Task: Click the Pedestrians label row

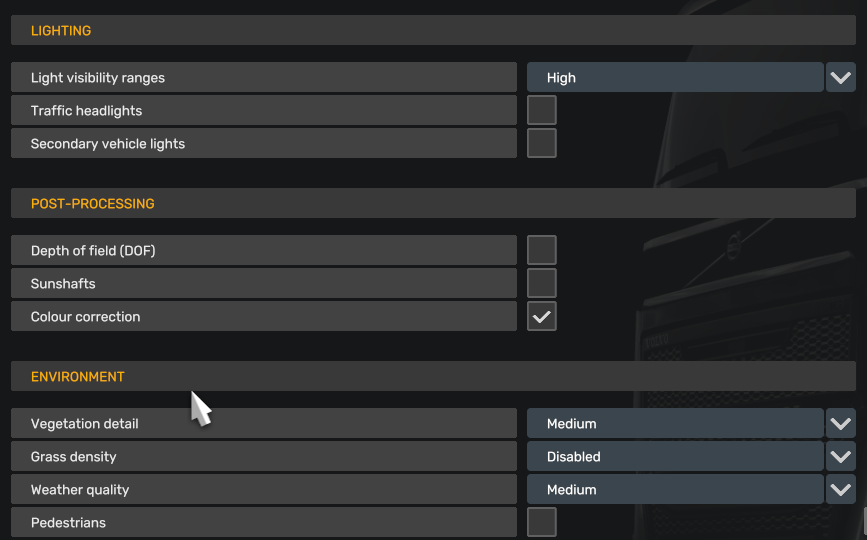Action: (263, 522)
